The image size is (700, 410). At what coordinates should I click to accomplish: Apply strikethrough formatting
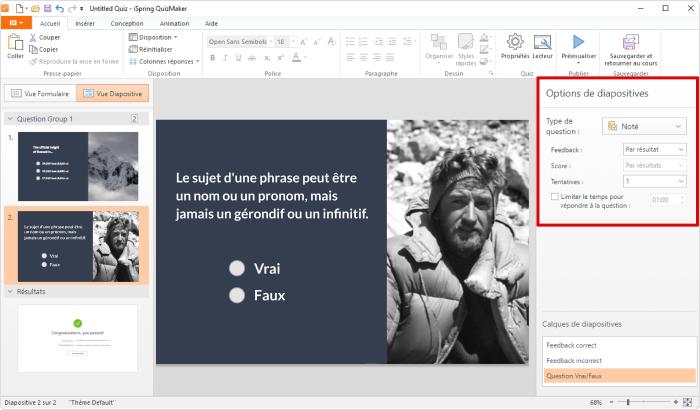click(252, 58)
